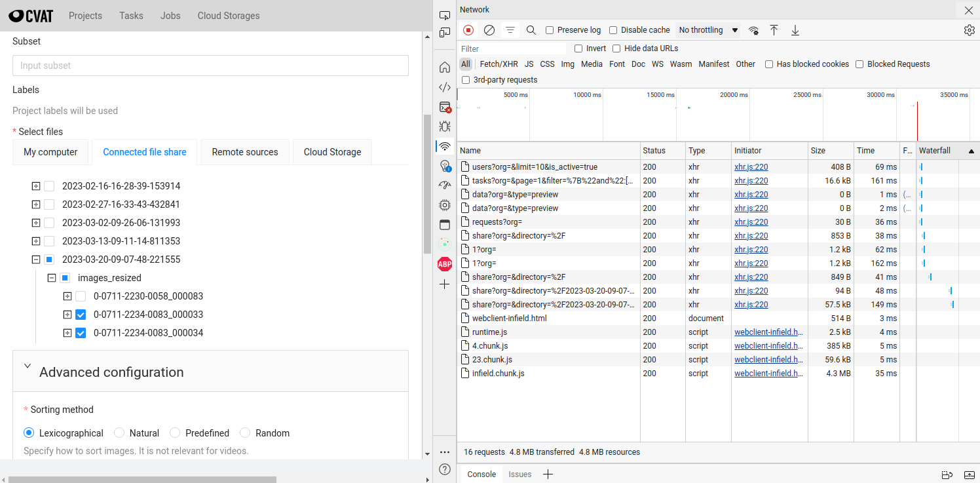Open the CVAT Projects page

point(85,15)
